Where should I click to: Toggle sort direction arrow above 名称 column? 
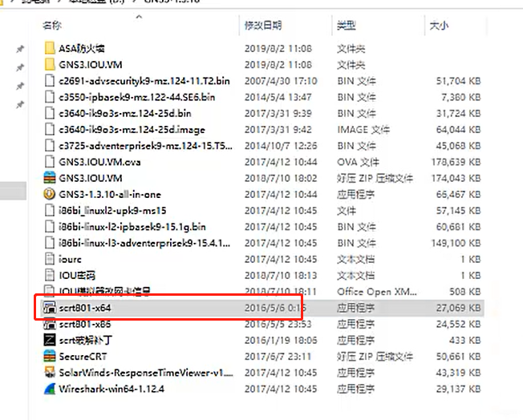pos(140,17)
